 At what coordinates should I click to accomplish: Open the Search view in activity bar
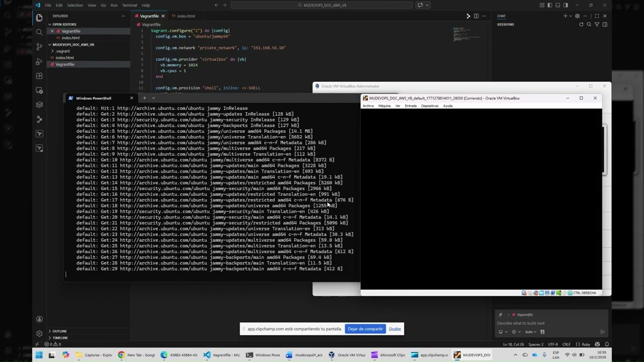[x=39, y=32]
